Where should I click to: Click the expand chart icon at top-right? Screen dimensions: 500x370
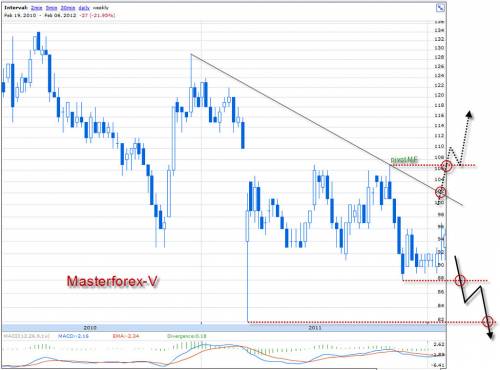pyautogui.click(x=440, y=8)
